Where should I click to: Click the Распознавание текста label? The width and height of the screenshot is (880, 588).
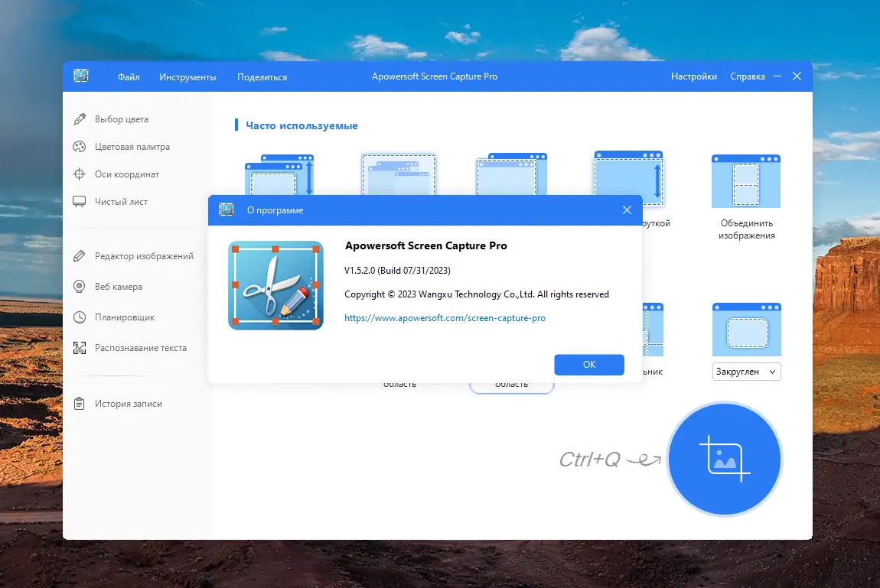click(140, 348)
